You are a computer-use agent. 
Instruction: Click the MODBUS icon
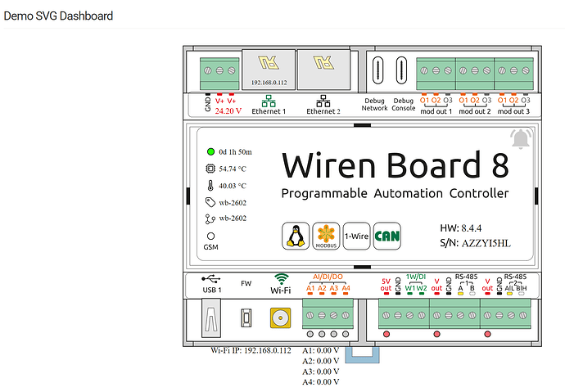coord(326,236)
